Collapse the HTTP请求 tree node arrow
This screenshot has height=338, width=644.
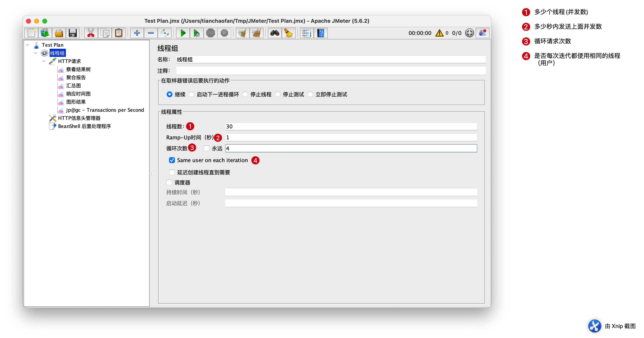[x=44, y=61]
